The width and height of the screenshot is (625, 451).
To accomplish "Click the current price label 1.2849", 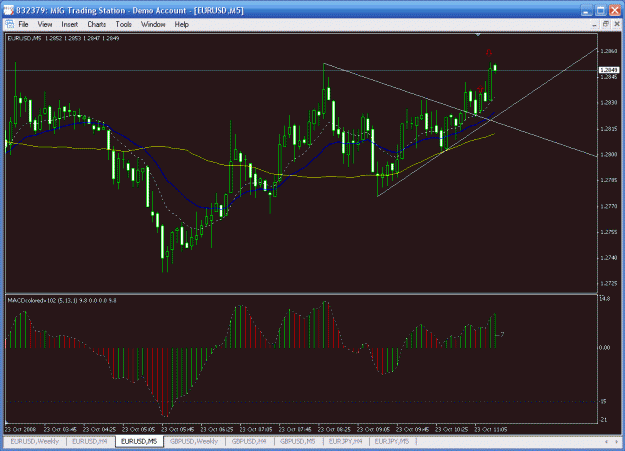I will pyautogui.click(x=609, y=70).
